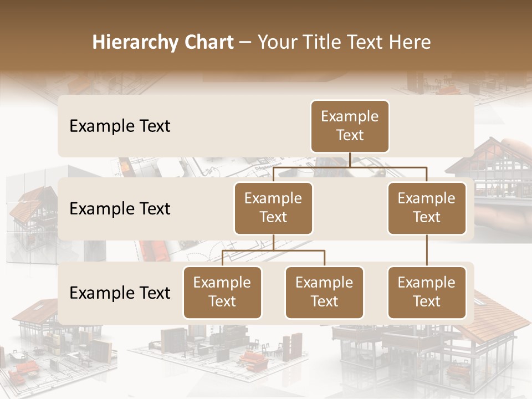Select the rightmost bottom-row Example Text node

tap(427, 293)
